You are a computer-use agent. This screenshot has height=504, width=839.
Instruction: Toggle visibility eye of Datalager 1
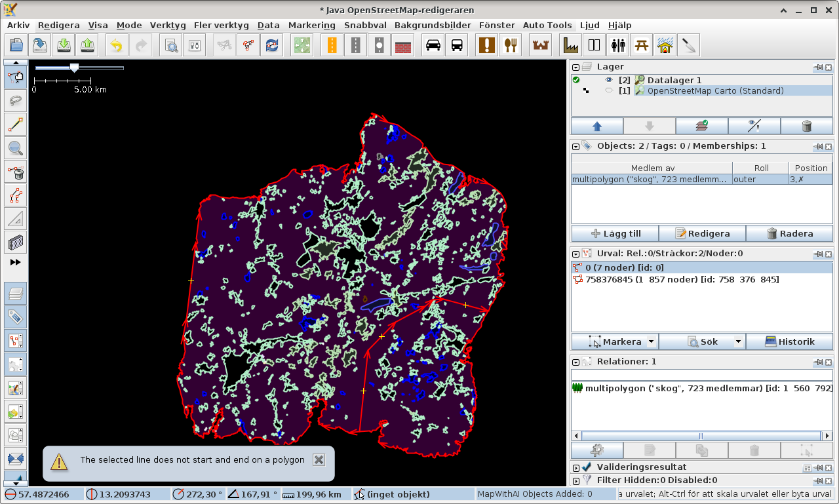point(608,80)
